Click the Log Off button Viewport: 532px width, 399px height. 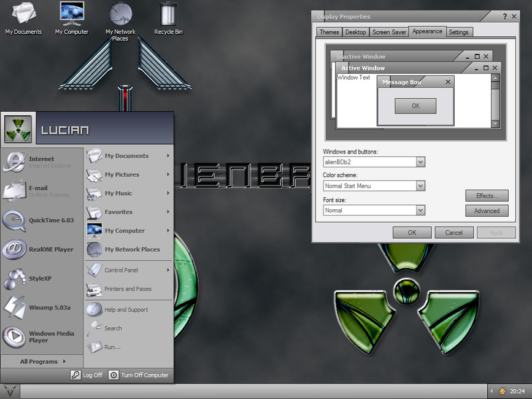click(x=87, y=375)
